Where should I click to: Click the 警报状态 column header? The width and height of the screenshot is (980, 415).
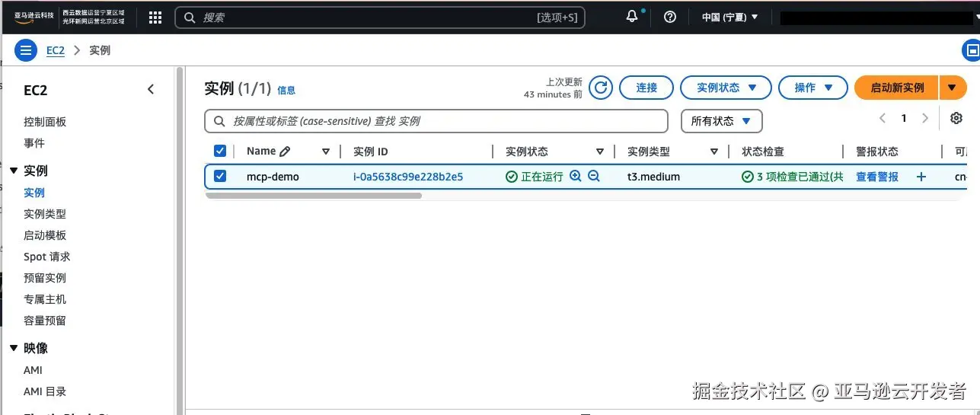(877, 152)
